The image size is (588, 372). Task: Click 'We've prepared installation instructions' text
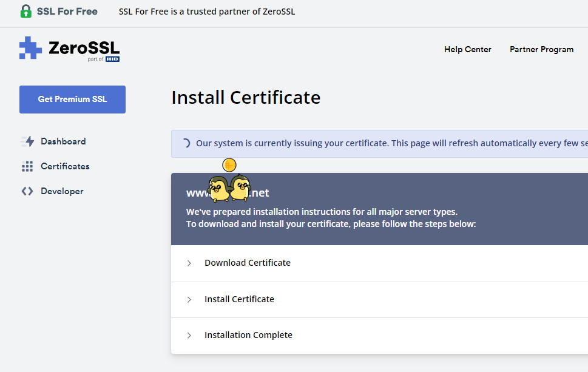click(322, 212)
